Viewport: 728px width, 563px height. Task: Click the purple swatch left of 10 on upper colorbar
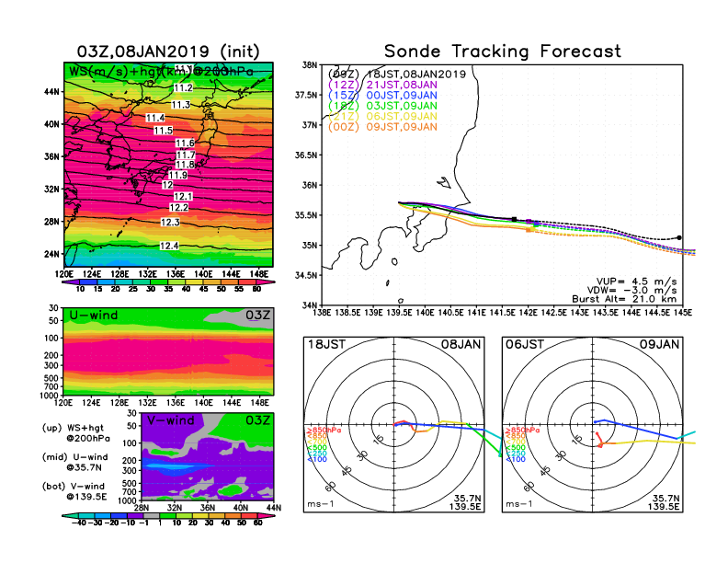[69, 282]
